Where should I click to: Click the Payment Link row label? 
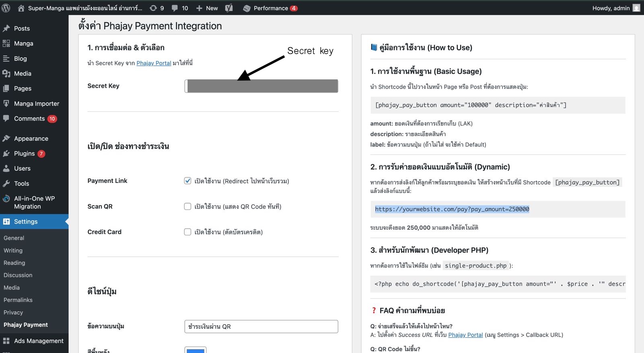click(107, 181)
